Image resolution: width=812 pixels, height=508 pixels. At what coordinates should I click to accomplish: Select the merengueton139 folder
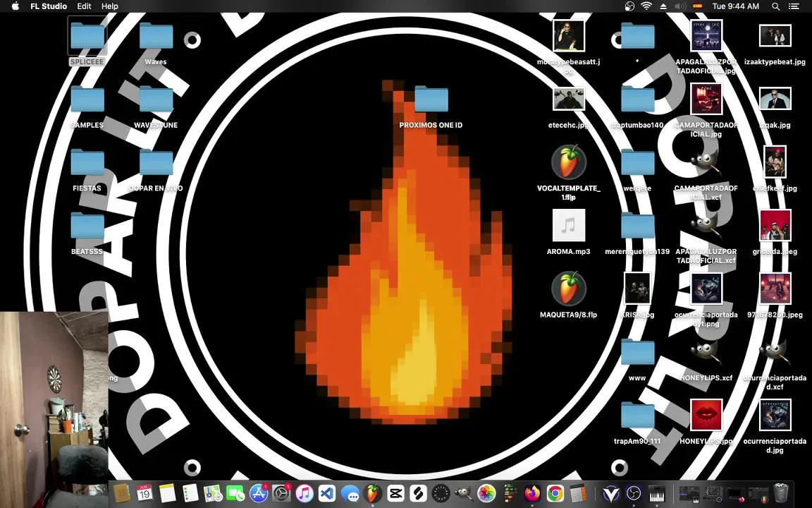tap(637, 226)
